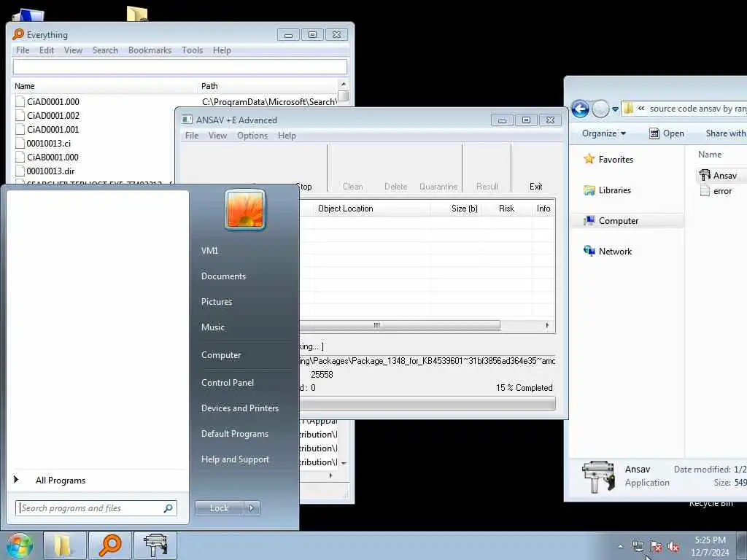The height and width of the screenshot is (560, 747).
Task: Switch to the Everything search taskbar icon
Action: point(110,545)
